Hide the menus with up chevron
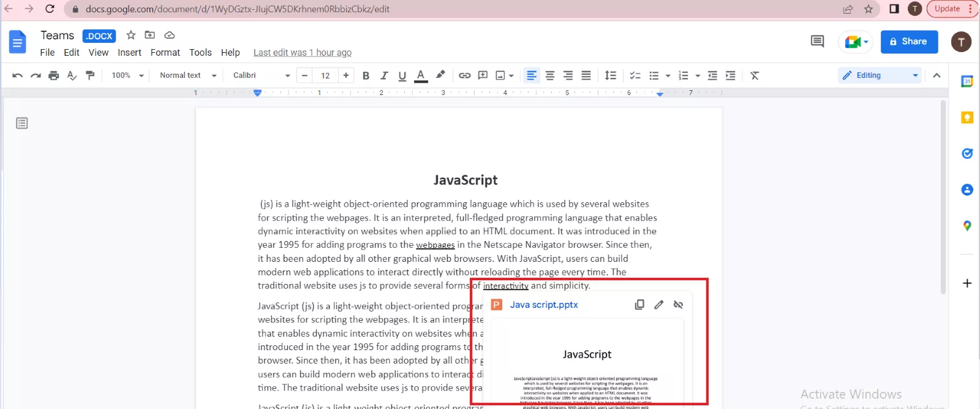The width and height of the screenshot is (980, 409). [937, 75]
